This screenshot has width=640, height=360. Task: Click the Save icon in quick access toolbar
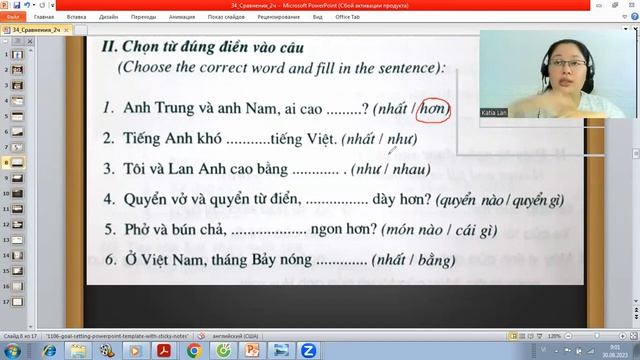pos(17,5)
